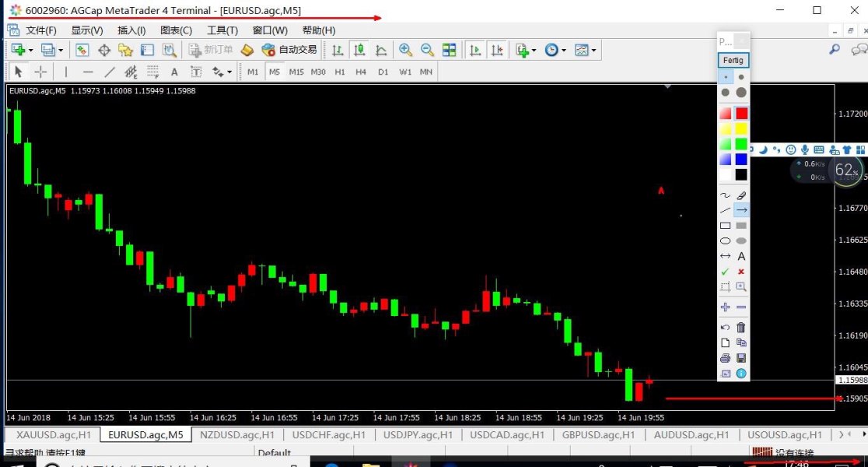Select the largest pen size dot
The width and height of the screenshot is (868, 467).
point(741,93)
